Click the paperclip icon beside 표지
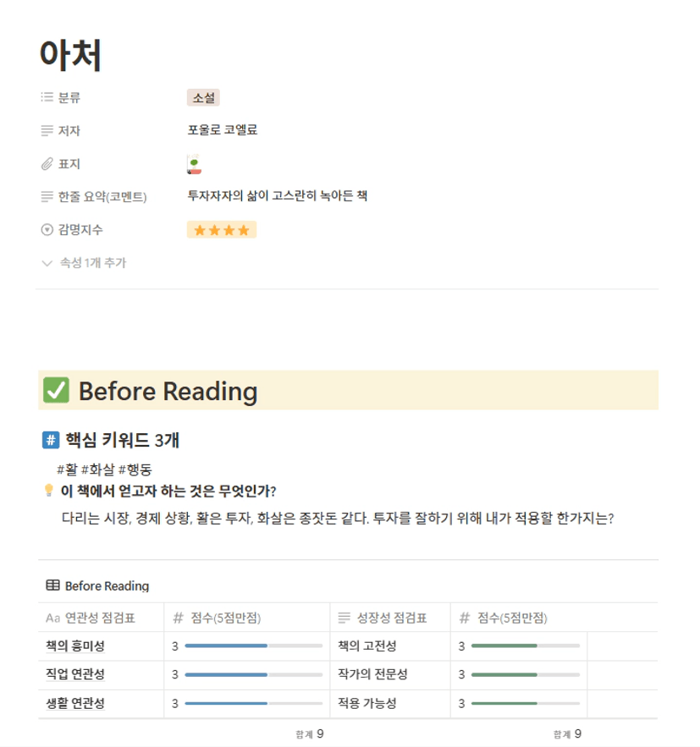 pyautogui.click(x=47, y=164)
